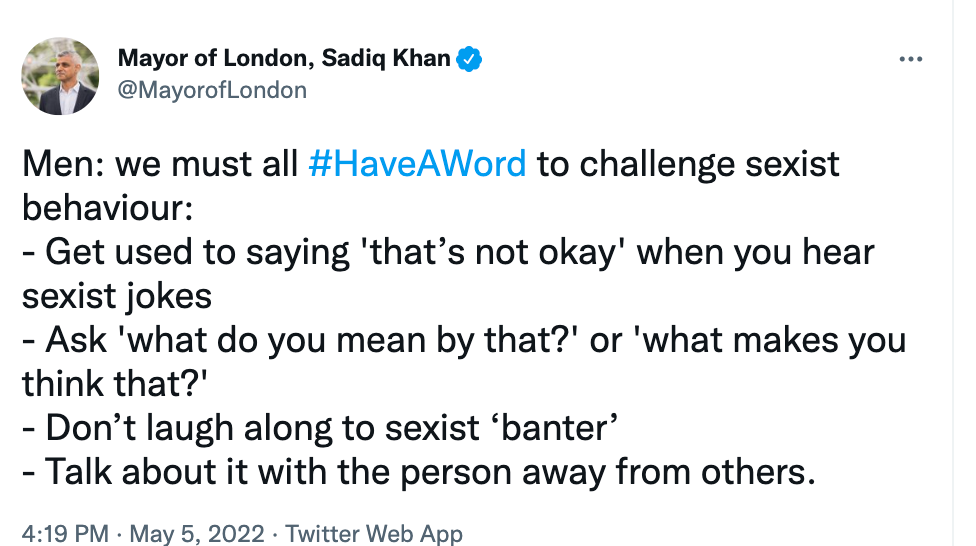Open the Twitter Web App source link

pos(375,534)
